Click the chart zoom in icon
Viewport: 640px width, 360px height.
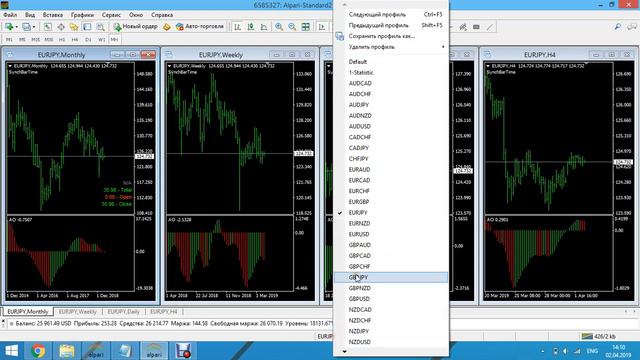click(x=279, y=27)
